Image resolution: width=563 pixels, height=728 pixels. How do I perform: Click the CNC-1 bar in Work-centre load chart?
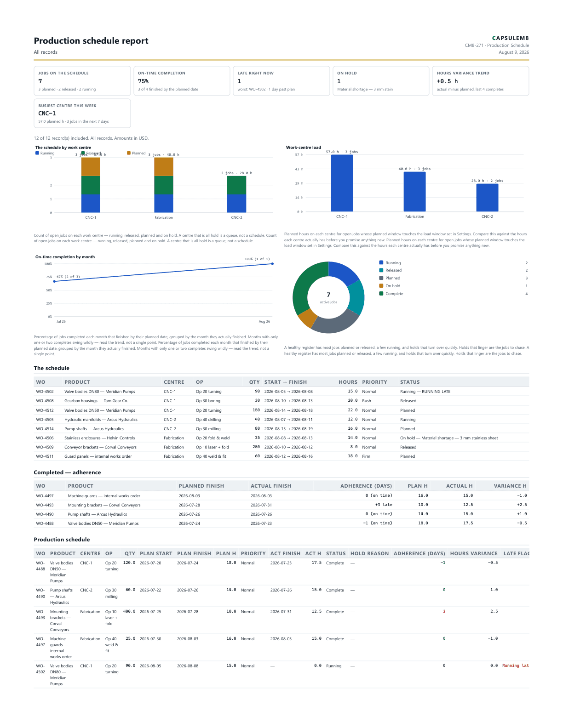click(x=342, y=183)
